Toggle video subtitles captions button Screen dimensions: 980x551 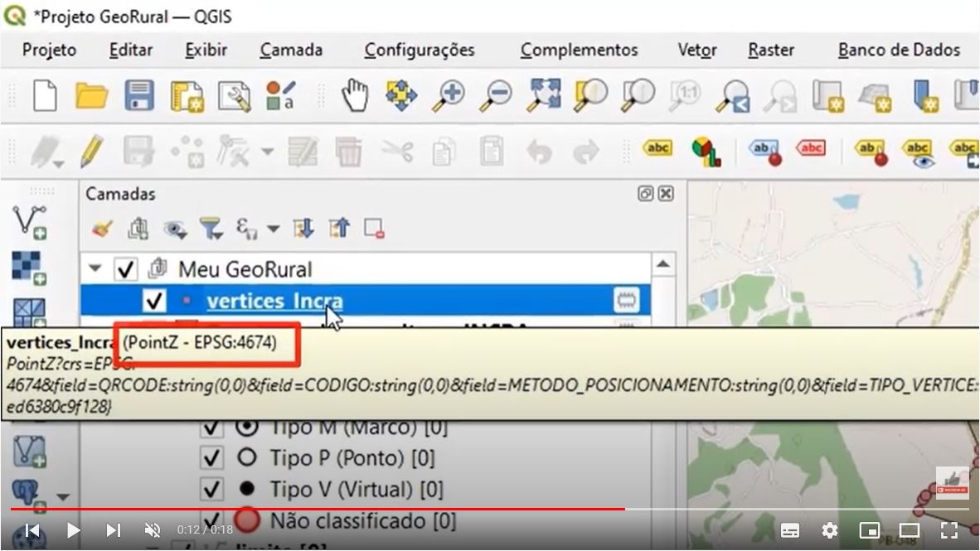click(790, 531)
